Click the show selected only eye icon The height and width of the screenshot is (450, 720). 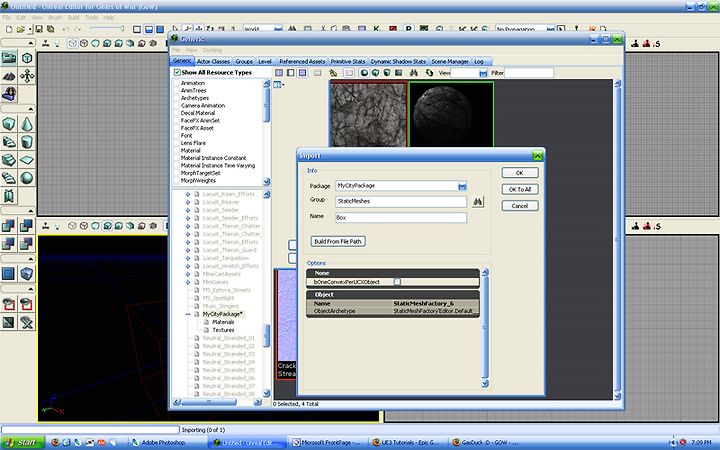9,304
